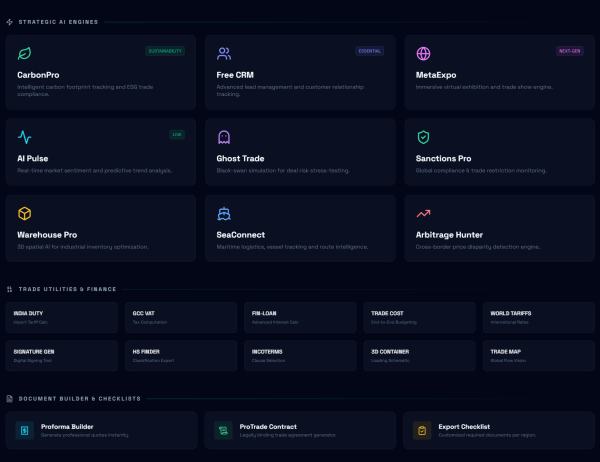Image resolution: width=600 pixels, height=462 pixels.
Task: Open the WORLD TARIFFS international rates tile
Action: click(x=539, y=317)
